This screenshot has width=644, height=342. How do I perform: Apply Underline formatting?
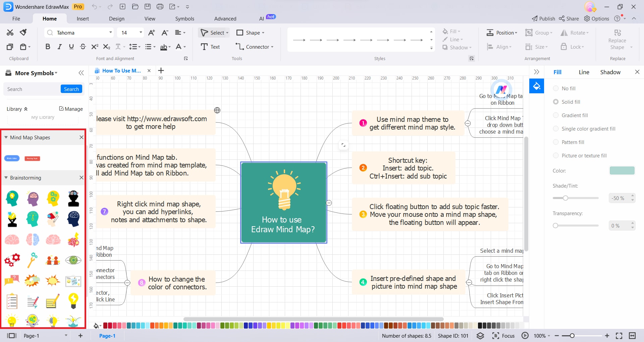[71, 47]
